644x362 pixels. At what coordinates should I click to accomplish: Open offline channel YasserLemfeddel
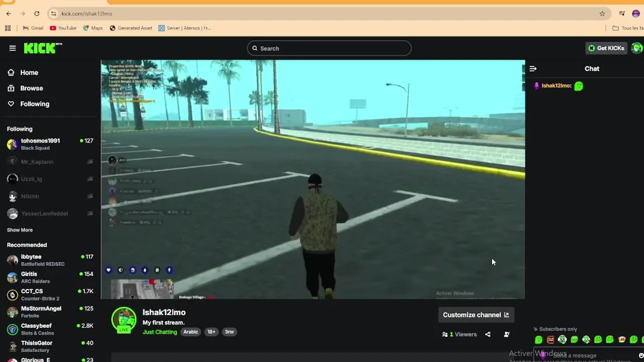(x=50, y=214)
